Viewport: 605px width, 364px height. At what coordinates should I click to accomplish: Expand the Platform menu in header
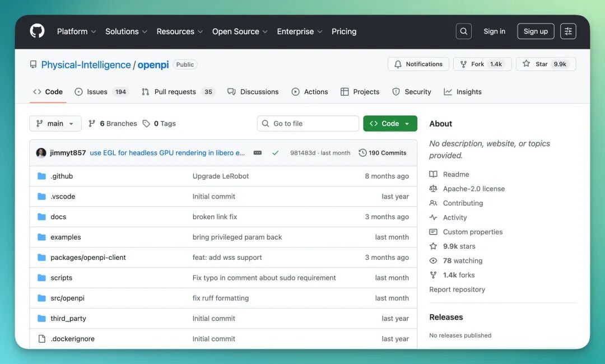click(76, 31)
